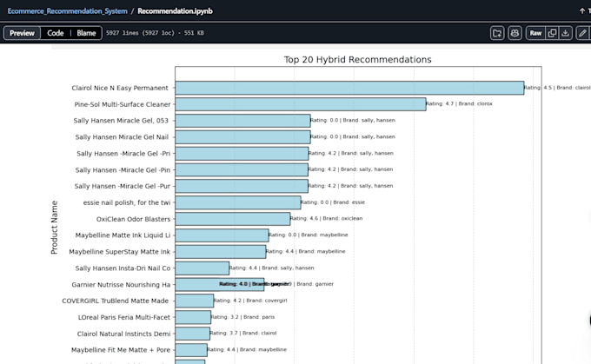This screenshot has width=591, height=364.
Task: Click the 'Rating: 3.7 | Brand: clairol' annotation
Action: [x=243, y=333]
